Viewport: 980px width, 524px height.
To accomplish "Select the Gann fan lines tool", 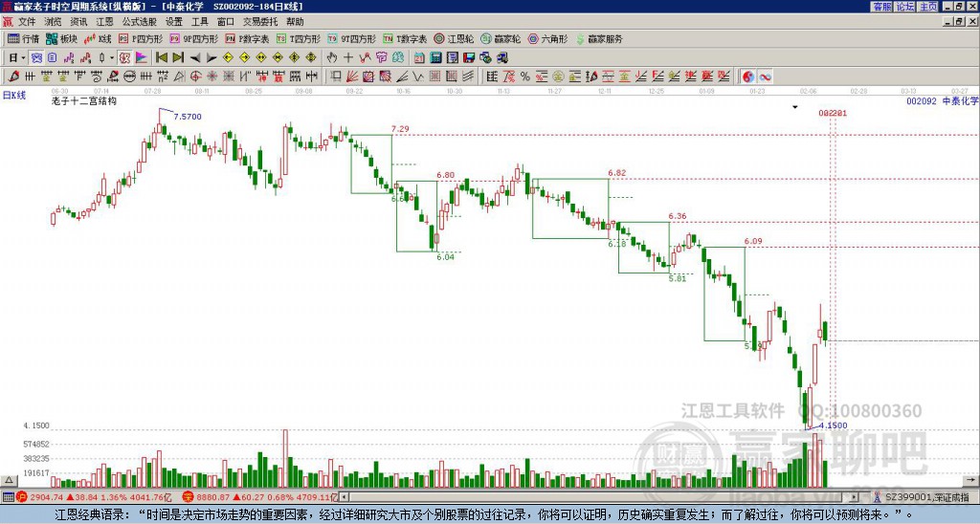I will coord(352,76).
